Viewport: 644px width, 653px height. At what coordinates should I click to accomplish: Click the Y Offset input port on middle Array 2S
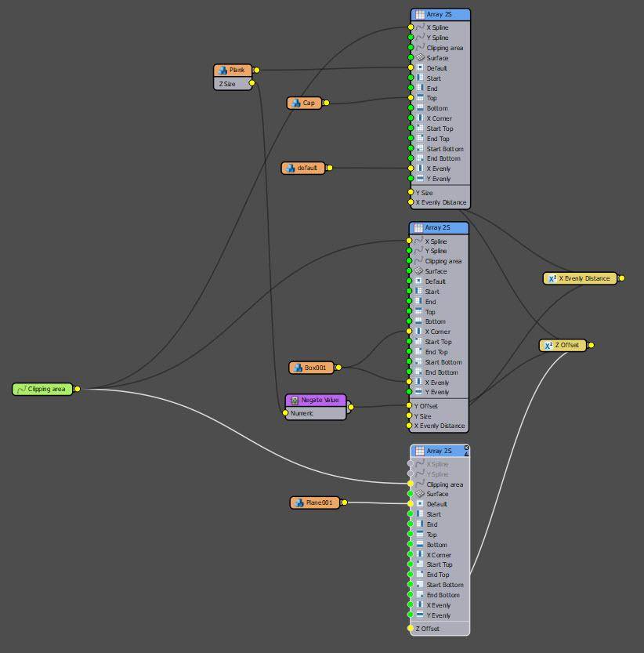(x=409, y=406)
